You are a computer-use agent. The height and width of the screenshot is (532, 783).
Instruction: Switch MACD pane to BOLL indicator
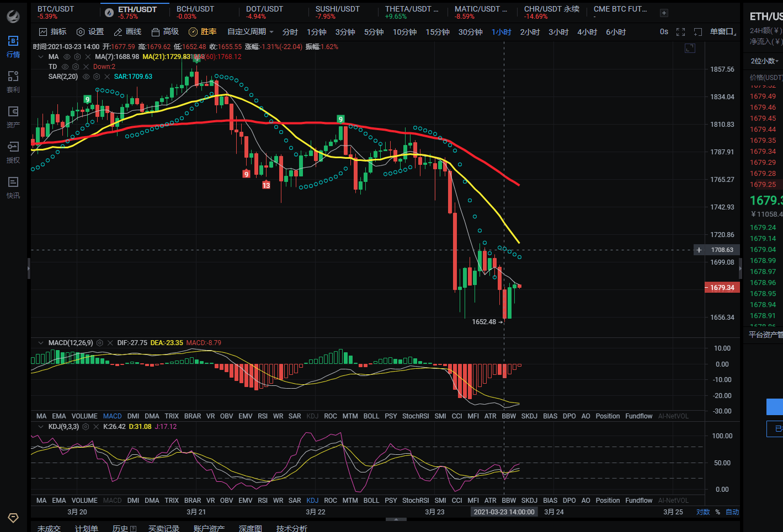point(371,416)
